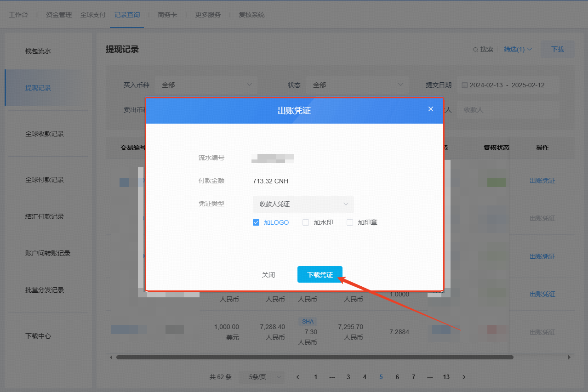This screenshot has width=588, height=392.
Task: Expand the 筛选(1) filter dropdown
Action: 518,49
